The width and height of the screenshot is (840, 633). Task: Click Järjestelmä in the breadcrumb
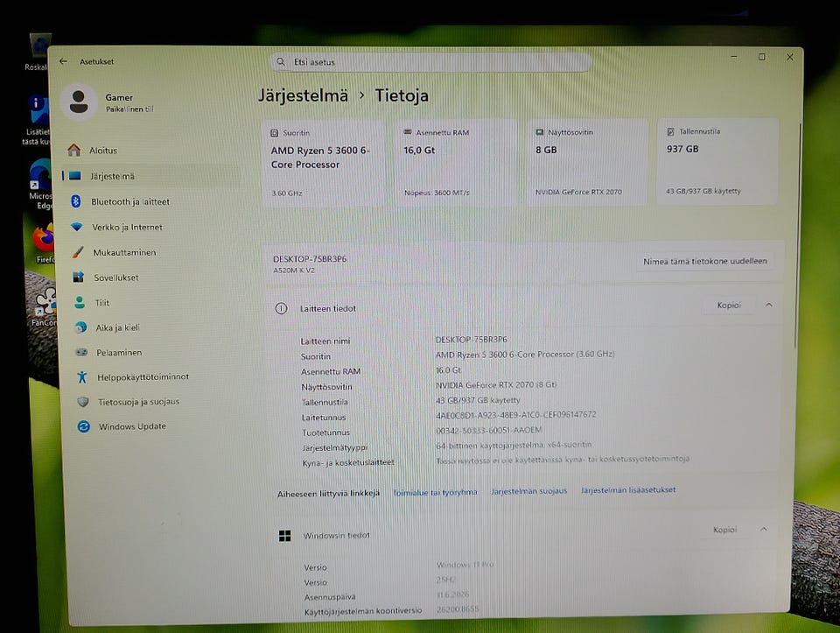pos(304,95)
